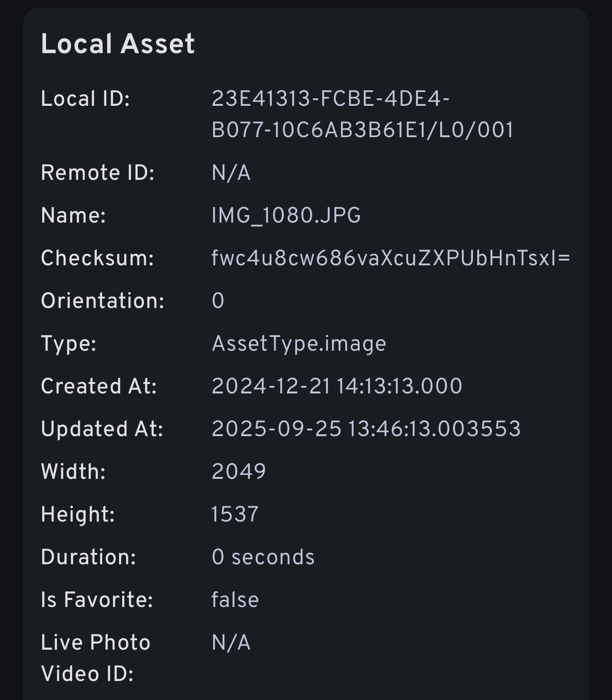This screenshot has height=700, width=612.
Task: Click the Updated At timestamp value
Action: point(366,429)
